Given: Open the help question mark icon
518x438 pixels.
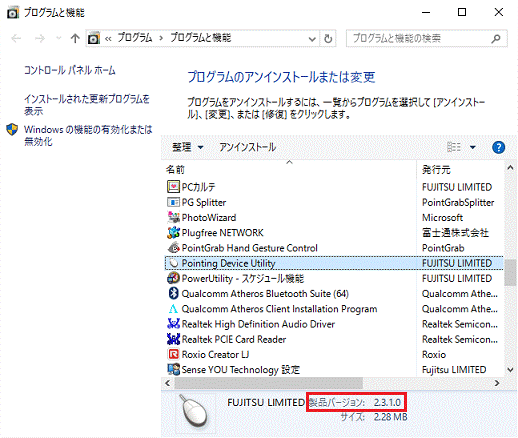Looking at the screenshot, I should (x=498, y=147).
